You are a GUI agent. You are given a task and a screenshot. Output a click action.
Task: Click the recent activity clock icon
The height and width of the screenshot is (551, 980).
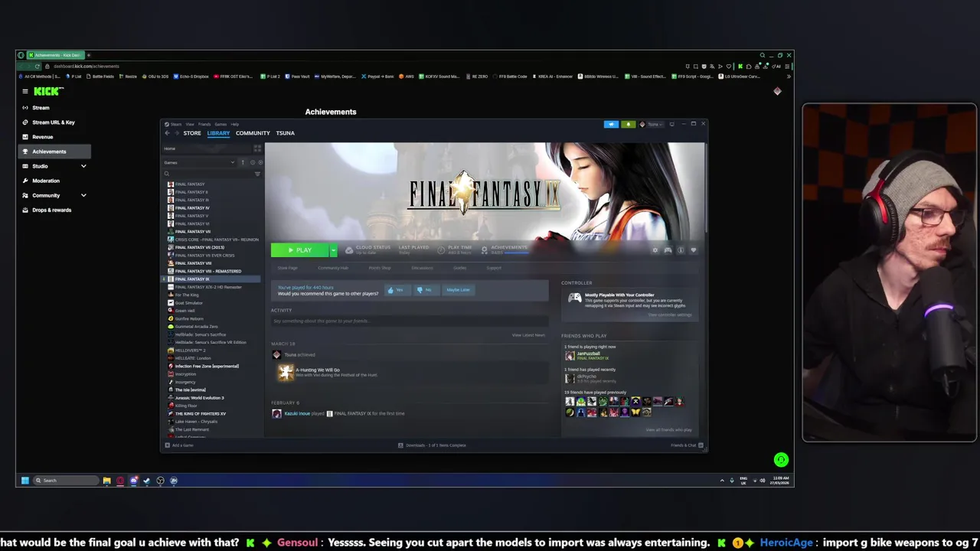[253, 162]
